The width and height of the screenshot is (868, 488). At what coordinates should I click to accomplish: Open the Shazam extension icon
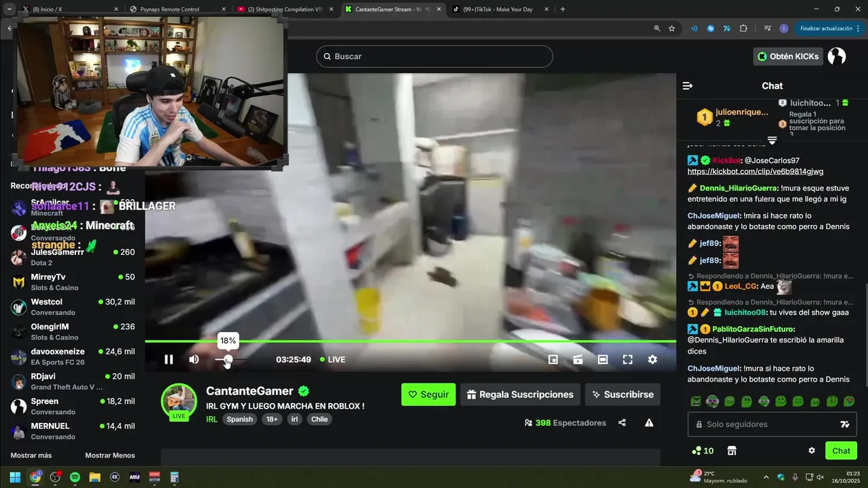coord(711,28)
